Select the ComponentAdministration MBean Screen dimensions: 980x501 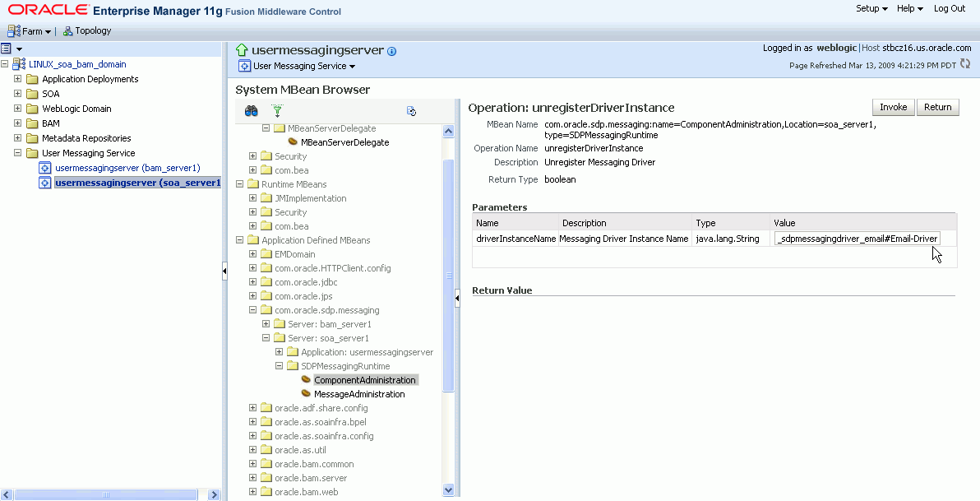coord(365,380)
